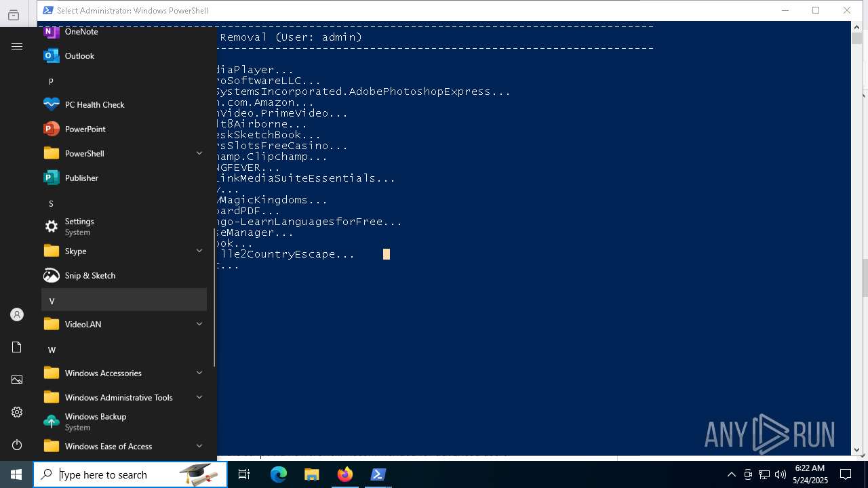Maximize the PowerShell window
Screen dimensions: 868x488
pos(816,10)
